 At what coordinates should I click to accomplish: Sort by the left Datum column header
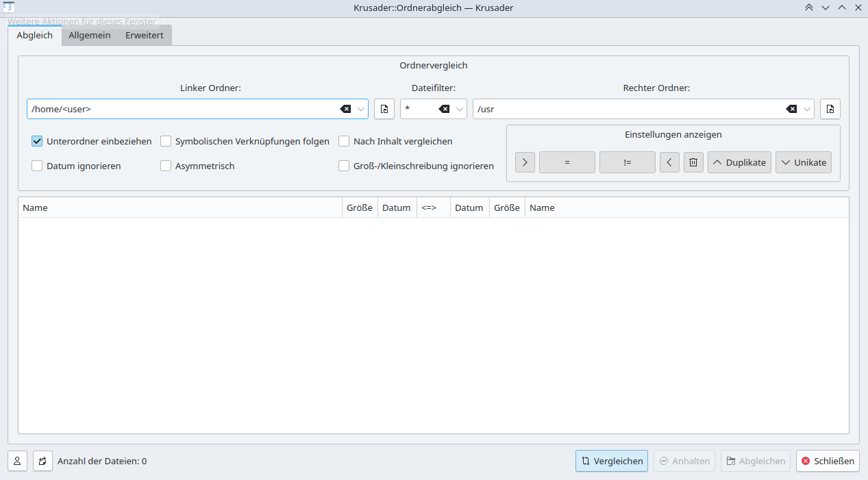(x=397, y=207)
